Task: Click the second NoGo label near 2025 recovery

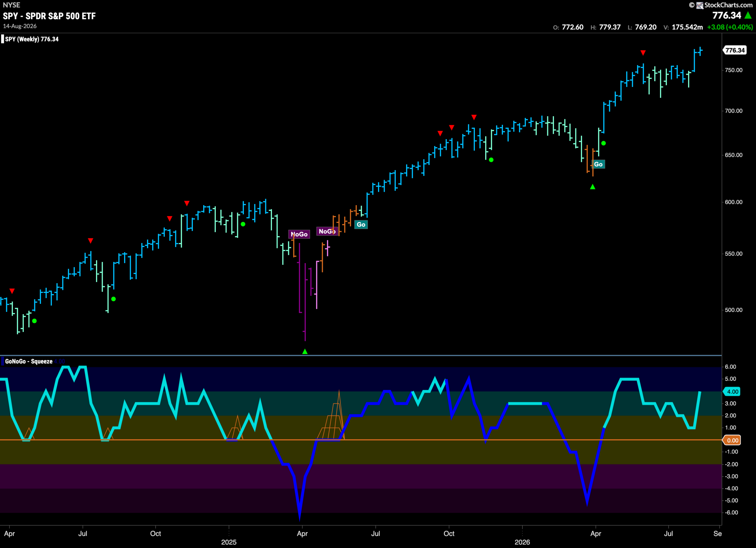Action: [x=327, y=231]
